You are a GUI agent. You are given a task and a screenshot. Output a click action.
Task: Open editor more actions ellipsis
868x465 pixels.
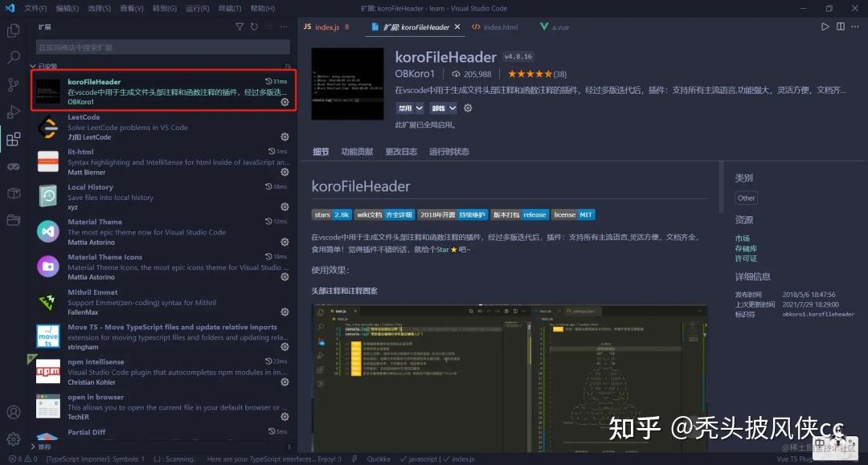pyautogui.click(x=855, y=27)
